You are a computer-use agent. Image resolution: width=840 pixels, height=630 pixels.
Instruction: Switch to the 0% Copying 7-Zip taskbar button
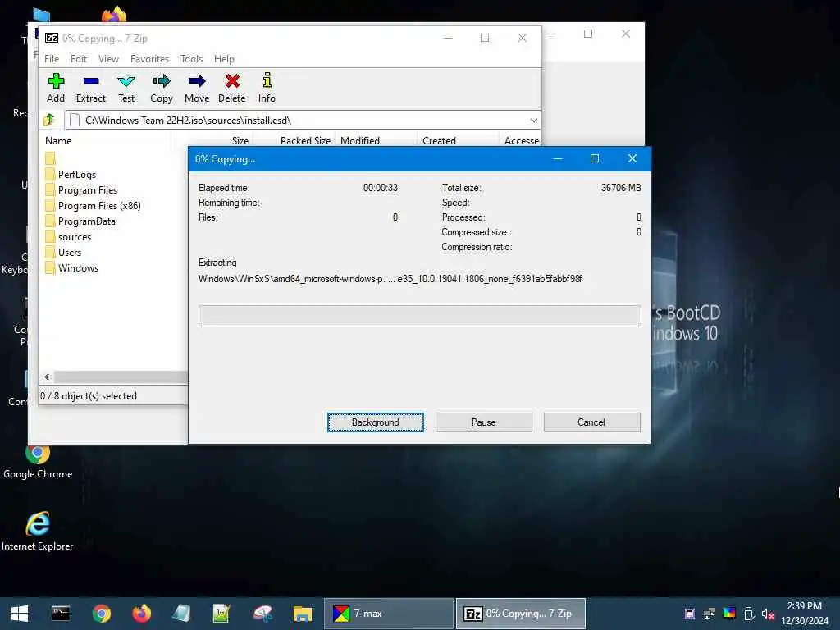pos(521,614)
